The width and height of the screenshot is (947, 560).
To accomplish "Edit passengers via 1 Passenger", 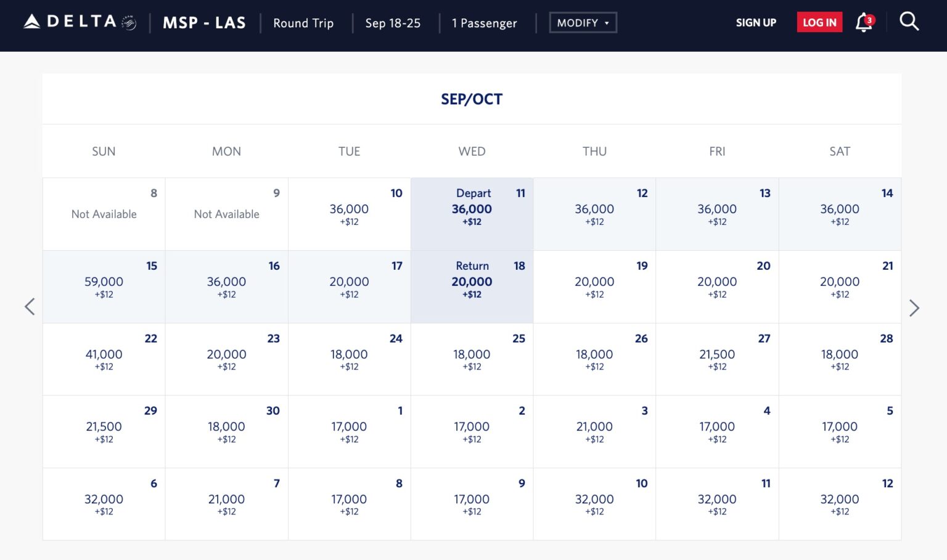I will [484, 23].
